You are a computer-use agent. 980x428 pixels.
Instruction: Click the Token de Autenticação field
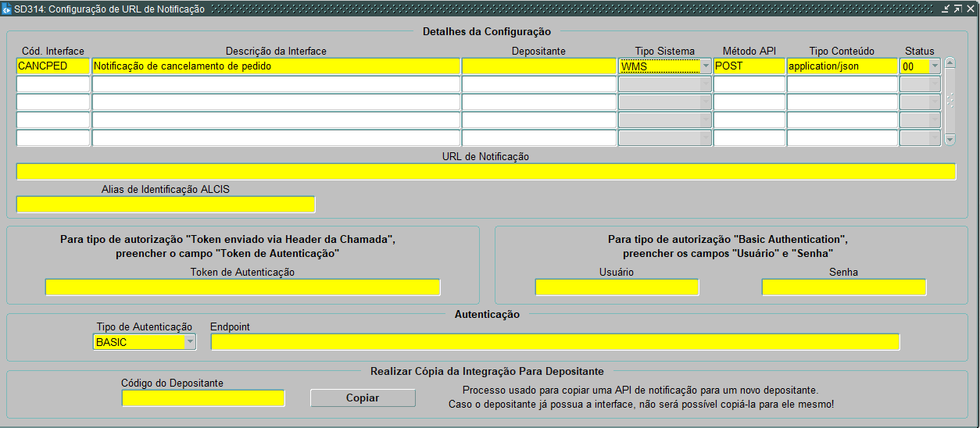click(243, 287)
